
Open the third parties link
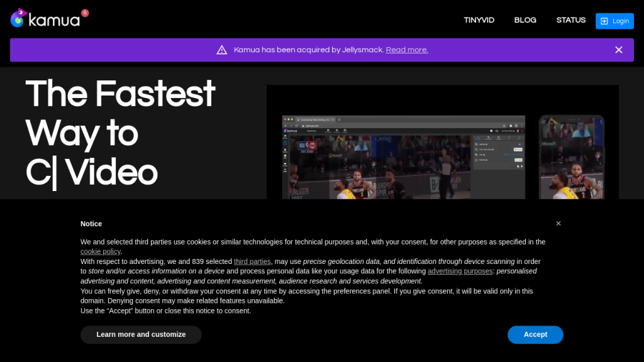pyautogui.click(x=252, y=261)
